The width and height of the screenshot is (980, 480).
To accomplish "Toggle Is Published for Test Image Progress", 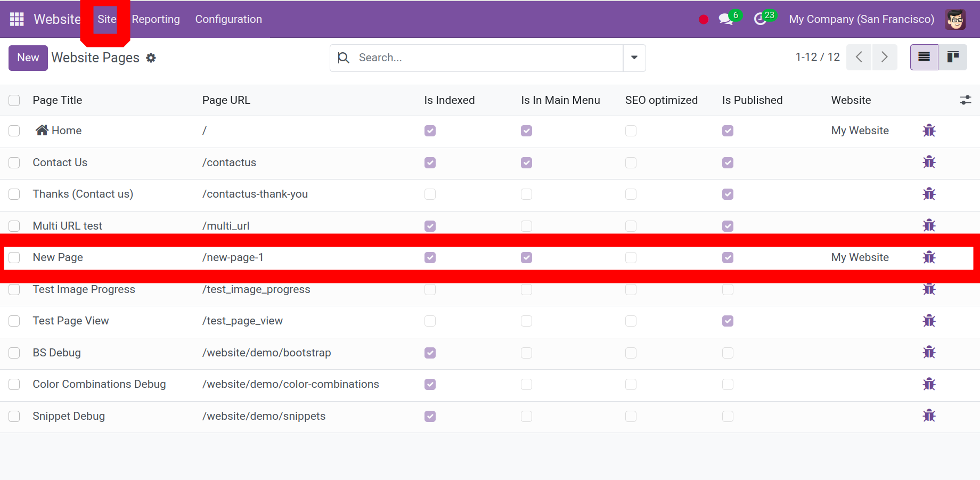I will [x=728, y=289].
